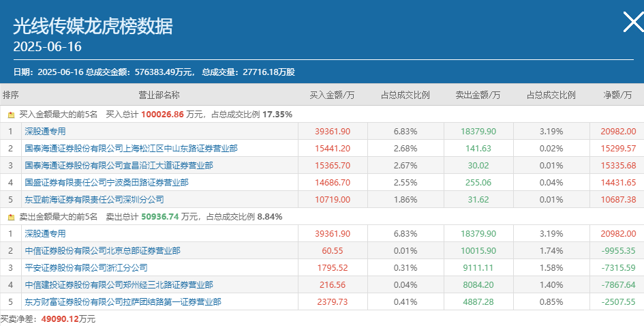This screenshot has height=326, width=644.
Task: Click the 营业部名称 column header
Action: 159,95
